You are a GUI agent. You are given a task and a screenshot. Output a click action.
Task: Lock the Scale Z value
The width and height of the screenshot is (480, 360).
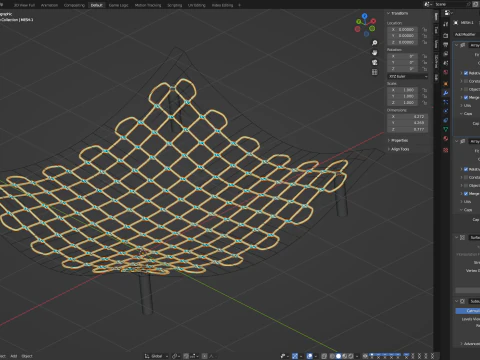(424, 103)
